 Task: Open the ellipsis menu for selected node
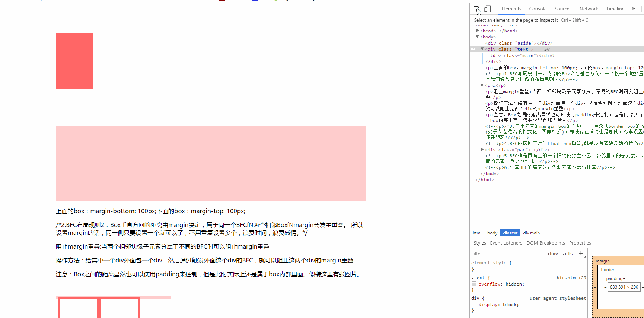pyautogui.click(x=473, y=49)
